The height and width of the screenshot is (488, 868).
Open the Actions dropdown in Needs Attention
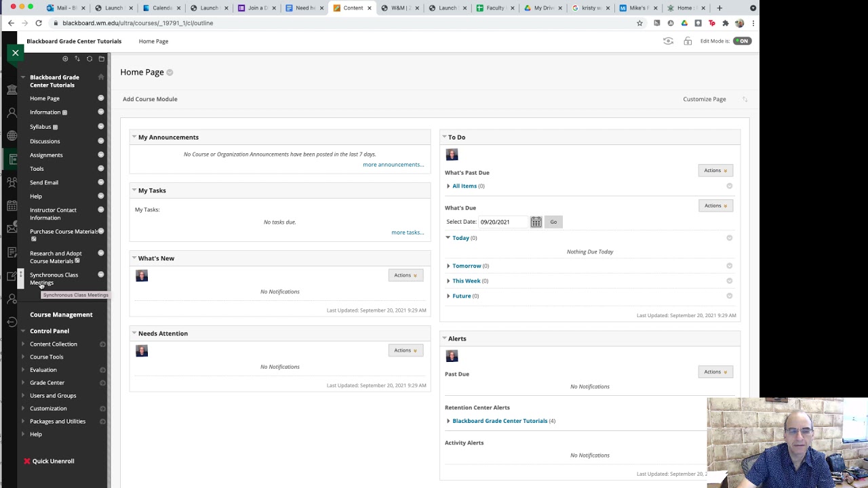(406, 350)
